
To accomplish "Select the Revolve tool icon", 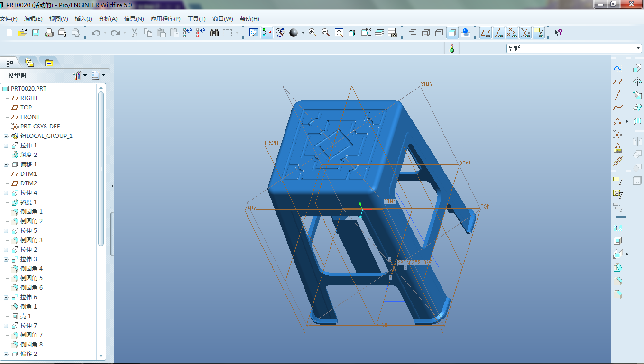I will point(637,82).
